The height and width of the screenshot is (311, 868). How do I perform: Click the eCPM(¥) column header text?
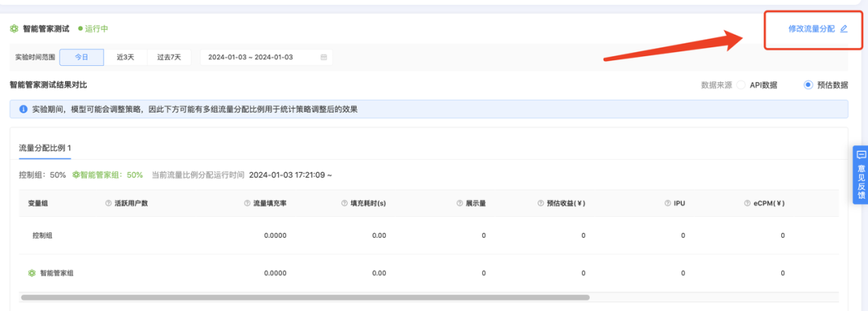(769, 203)
